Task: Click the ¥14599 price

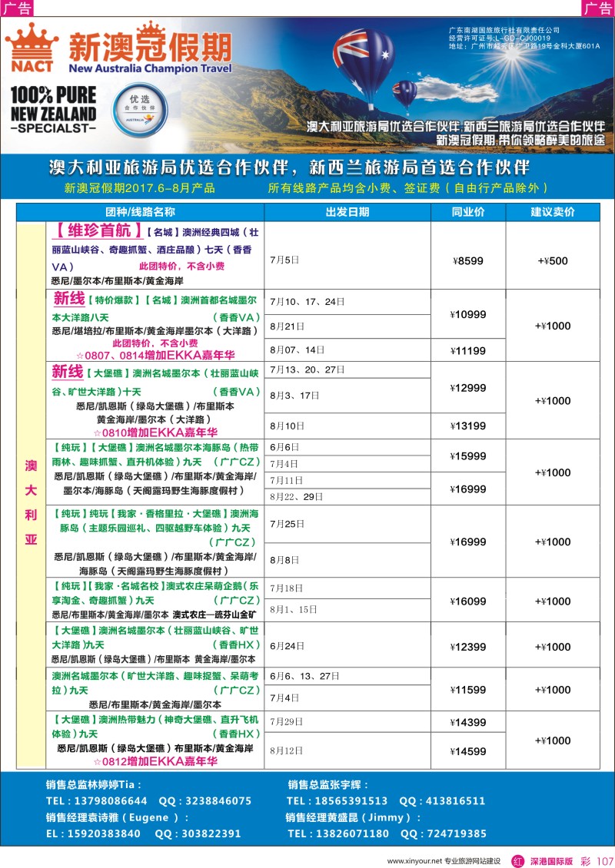Action: point(468,752)
